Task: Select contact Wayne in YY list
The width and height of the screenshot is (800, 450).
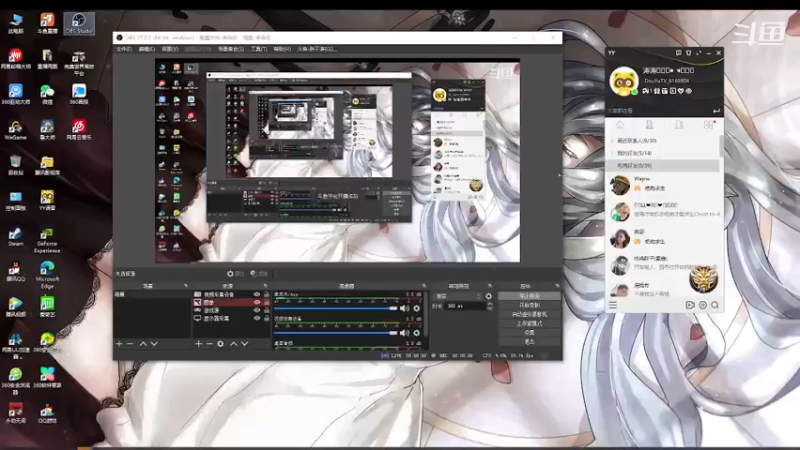Action: pyautogui.click(x=662, y=184)
